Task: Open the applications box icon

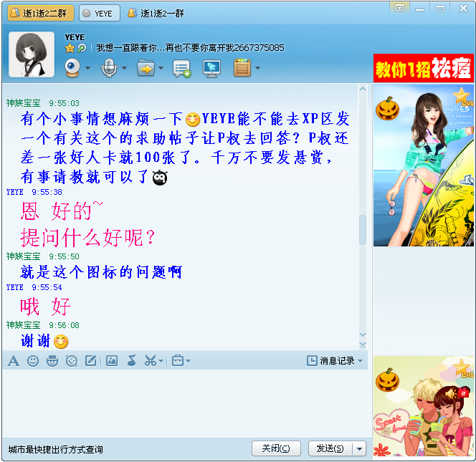Action: (242, 67)
